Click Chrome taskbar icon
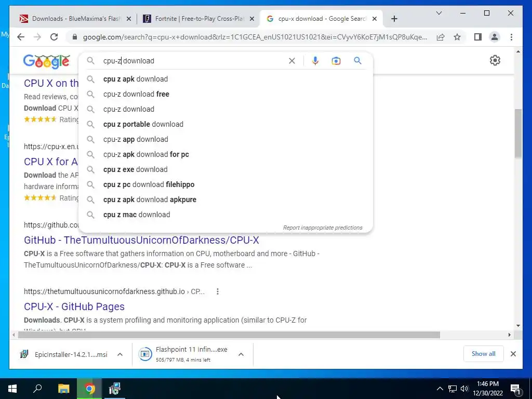The height and width of the screenshot is (399, 532). [89, 389]
